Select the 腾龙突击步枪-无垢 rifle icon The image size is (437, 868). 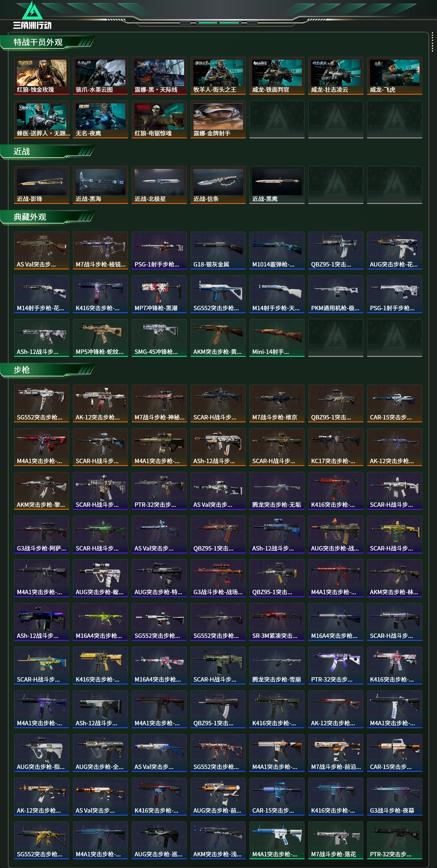pyautogui.click(x=277, y=490)
